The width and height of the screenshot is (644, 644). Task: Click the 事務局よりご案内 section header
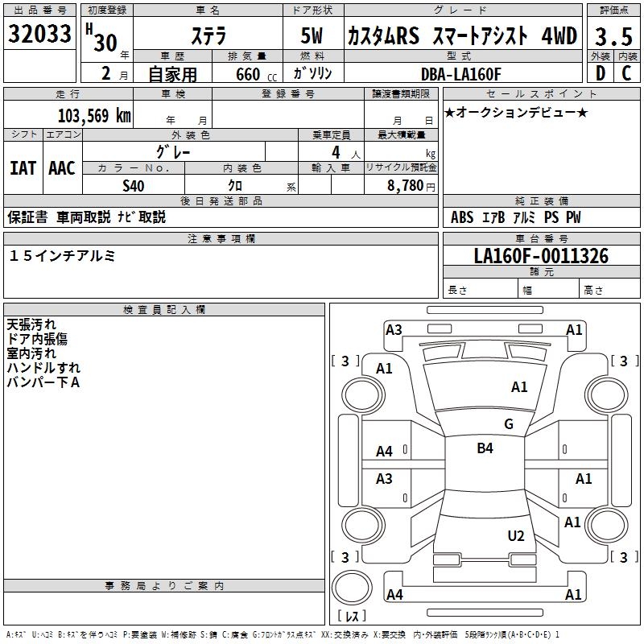point(164,586)
